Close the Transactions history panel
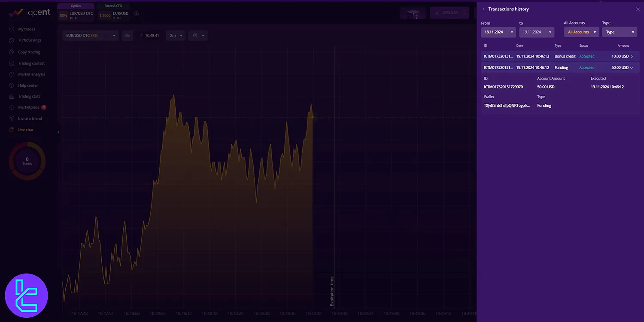644x322 pixels. (638, 9)
